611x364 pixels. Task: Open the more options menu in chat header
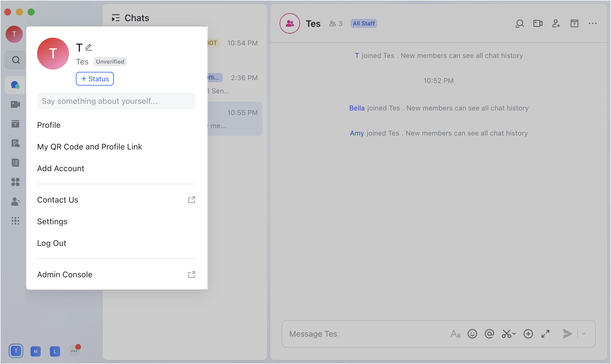pyautogui.click(x=593, y=23)
